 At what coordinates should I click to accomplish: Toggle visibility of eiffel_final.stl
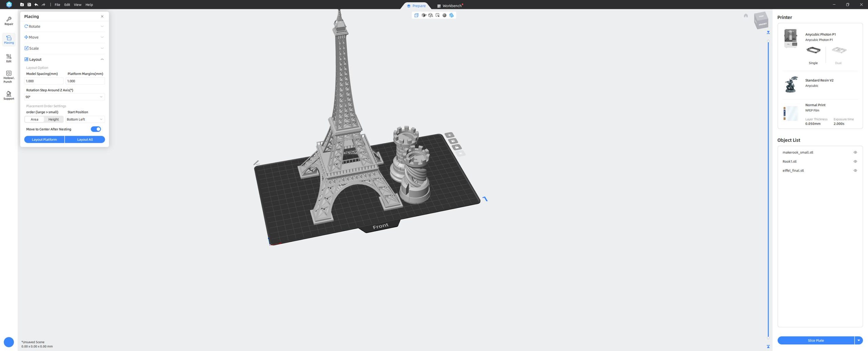[x=855, y=171]
